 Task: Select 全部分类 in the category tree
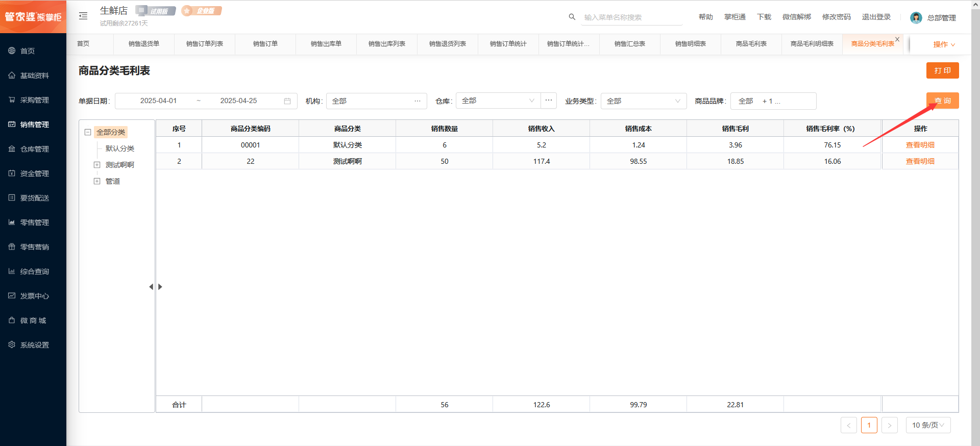[x=111, y=132]
